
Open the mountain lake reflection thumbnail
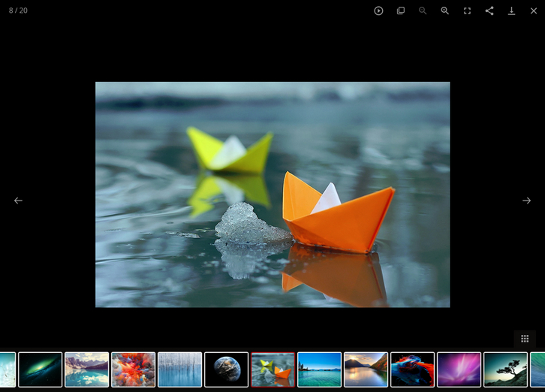point(86,369)
